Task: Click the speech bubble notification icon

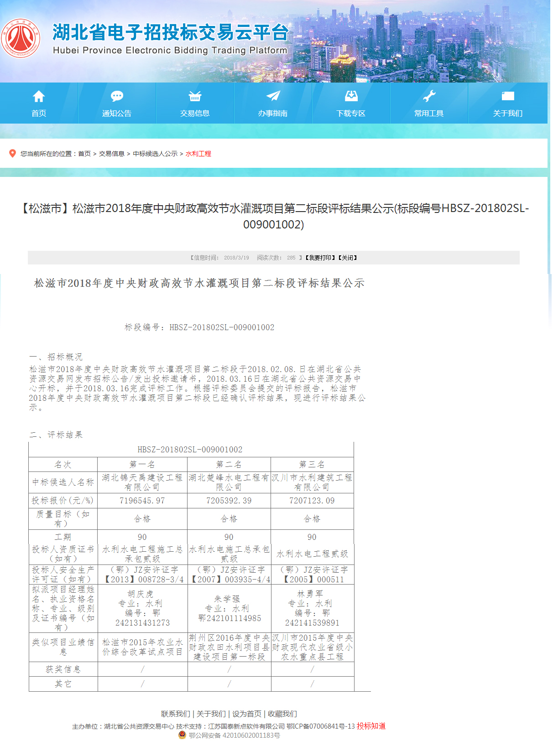Action: tap(117, 96)
